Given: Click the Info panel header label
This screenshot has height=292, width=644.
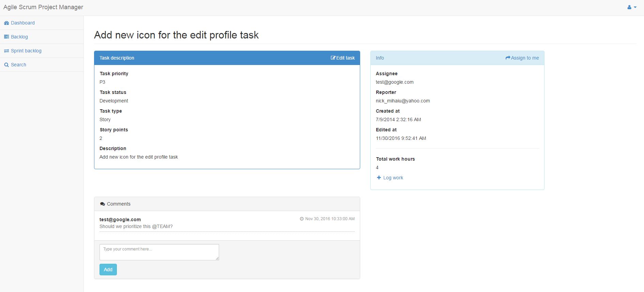Looking at the screenshot, I should coord(380,58).
